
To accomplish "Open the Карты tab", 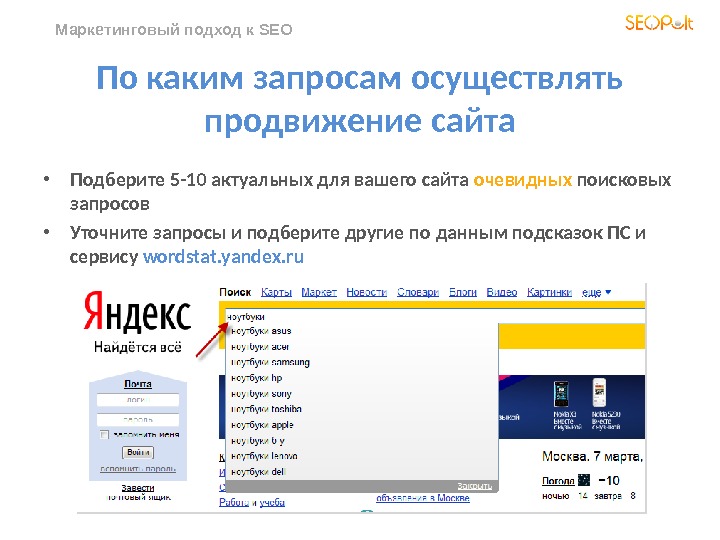I will [276, 292].
